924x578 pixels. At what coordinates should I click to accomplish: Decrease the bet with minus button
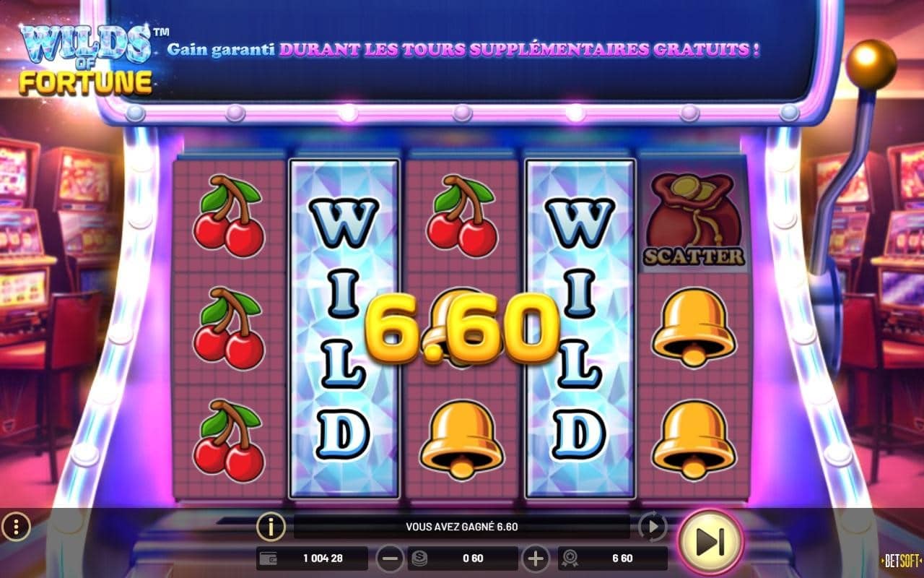[391, 558]
